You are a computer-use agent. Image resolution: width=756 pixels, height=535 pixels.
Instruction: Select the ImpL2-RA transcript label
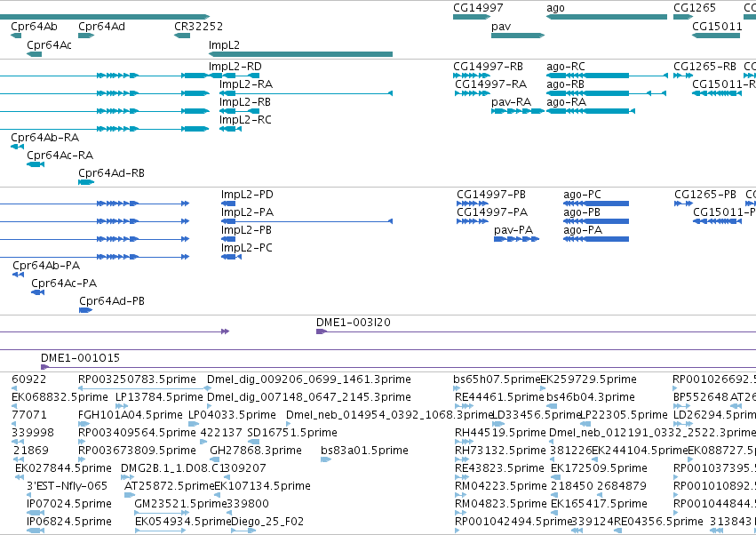click(x=246, y=84)
